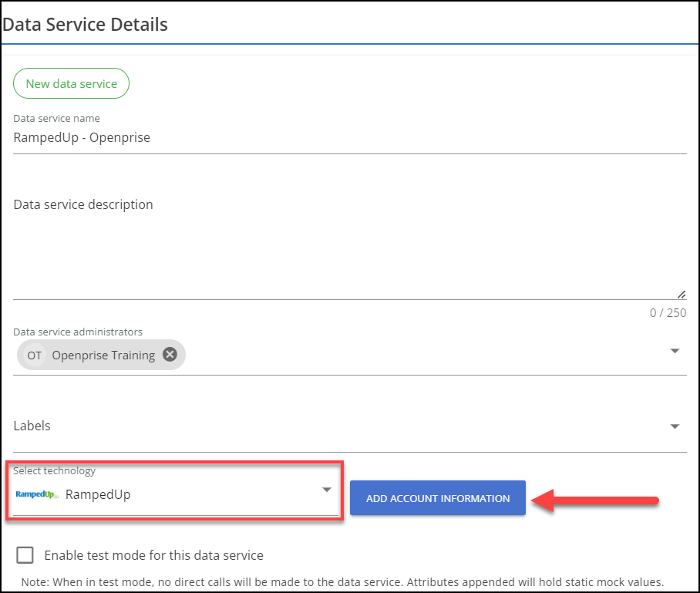
Task: Click the ADD ACCOUNT INFORMATION button
Action: [x=438, y=498]
